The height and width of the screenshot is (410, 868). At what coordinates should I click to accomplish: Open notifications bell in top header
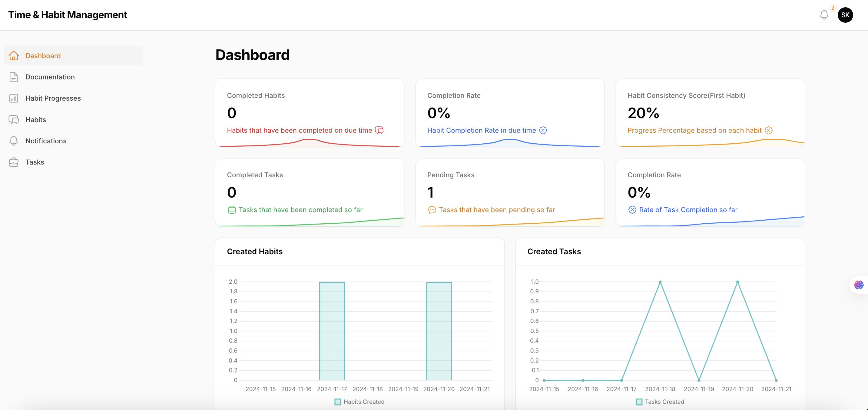pos(824,15)
